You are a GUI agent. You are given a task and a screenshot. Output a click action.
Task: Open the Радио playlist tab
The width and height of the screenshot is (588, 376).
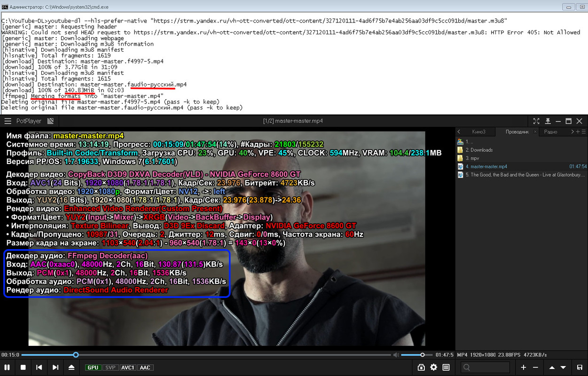550,132
